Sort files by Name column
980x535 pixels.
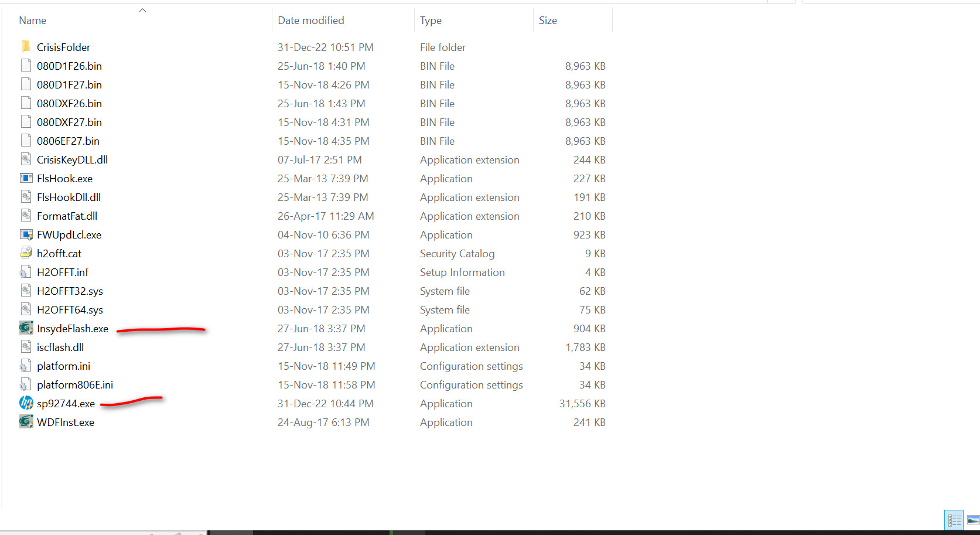point(33,21)
